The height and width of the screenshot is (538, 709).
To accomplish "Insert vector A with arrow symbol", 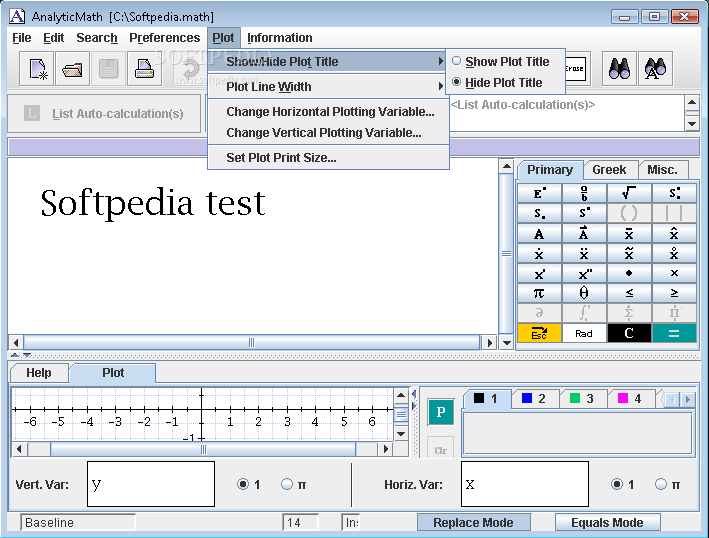I will [584, 233].
